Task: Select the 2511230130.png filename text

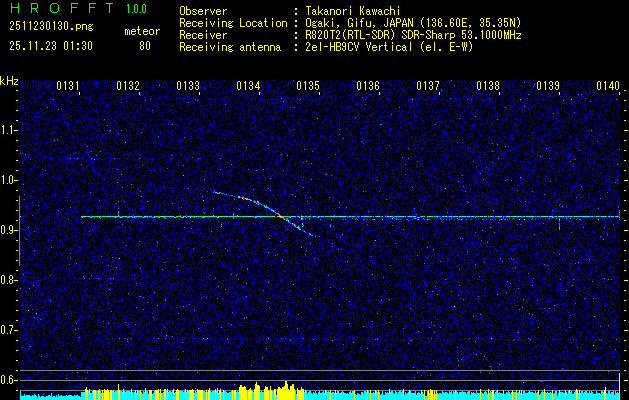Action: point(51,27)
